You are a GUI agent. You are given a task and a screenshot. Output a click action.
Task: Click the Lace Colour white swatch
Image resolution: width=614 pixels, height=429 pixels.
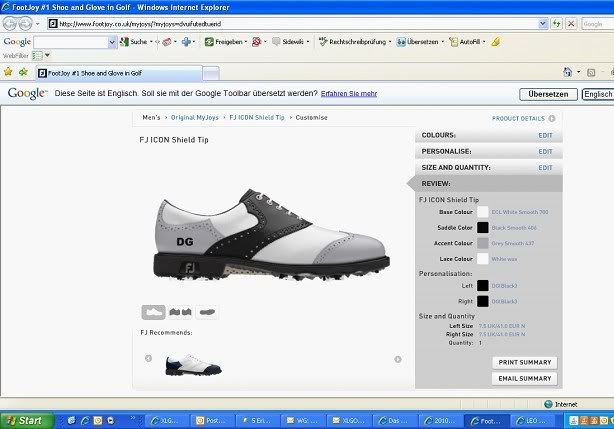(x=482, y=259)
